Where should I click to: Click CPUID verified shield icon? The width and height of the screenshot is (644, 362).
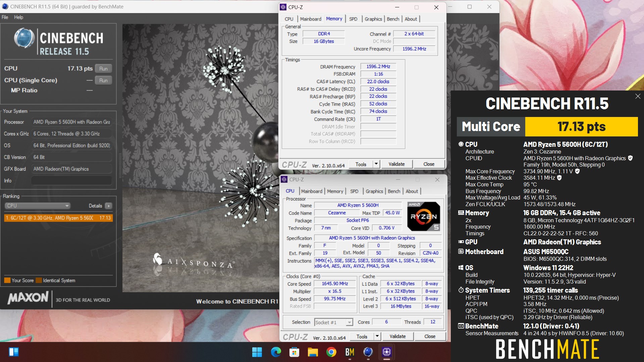(x=630, y=158)
